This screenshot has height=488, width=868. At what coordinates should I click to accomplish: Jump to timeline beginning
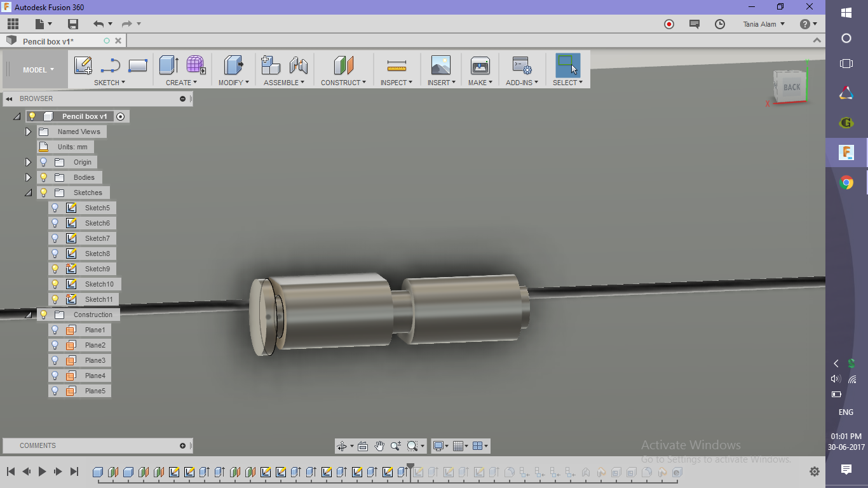click(11, 471)
